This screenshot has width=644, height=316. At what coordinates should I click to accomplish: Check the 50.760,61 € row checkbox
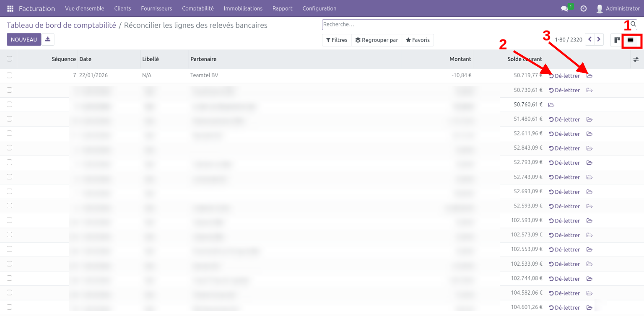(9, 104)
